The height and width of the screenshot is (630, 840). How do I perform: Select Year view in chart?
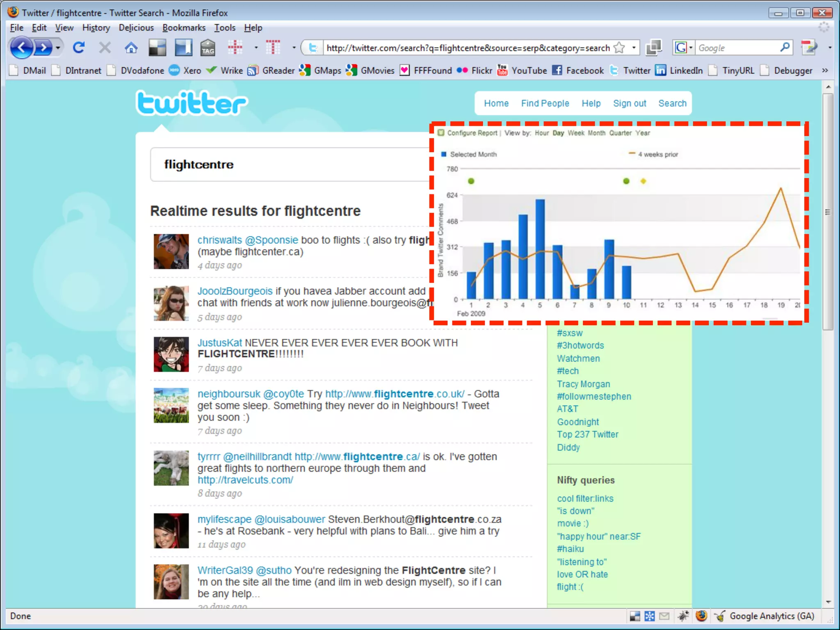click(x=643, y=133)
